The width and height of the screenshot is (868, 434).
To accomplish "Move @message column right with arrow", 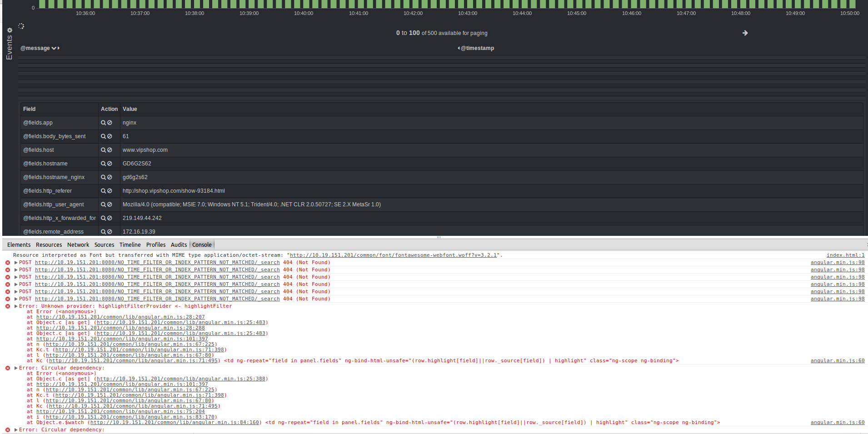I will (59, 48).
